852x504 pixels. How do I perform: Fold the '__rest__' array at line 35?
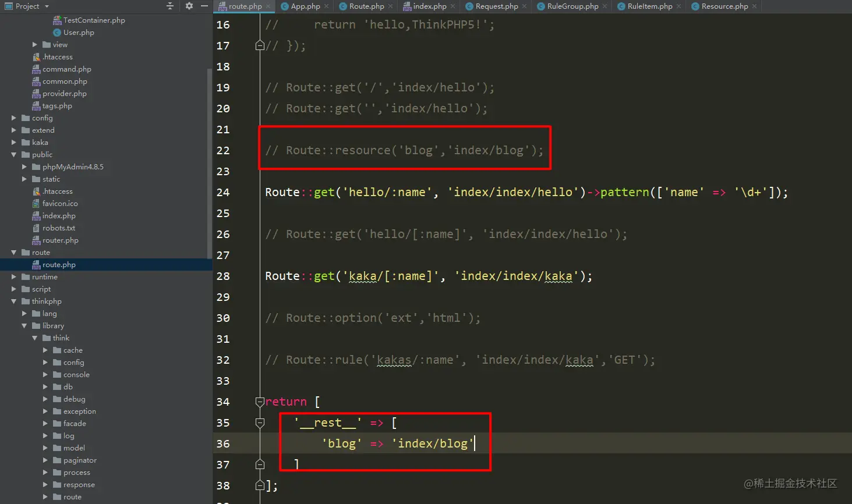(260, 423)
